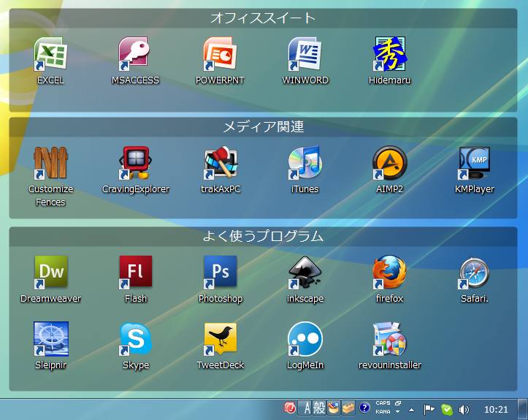
Task: Click the inkscape icon
Action: tap(305, 272)
